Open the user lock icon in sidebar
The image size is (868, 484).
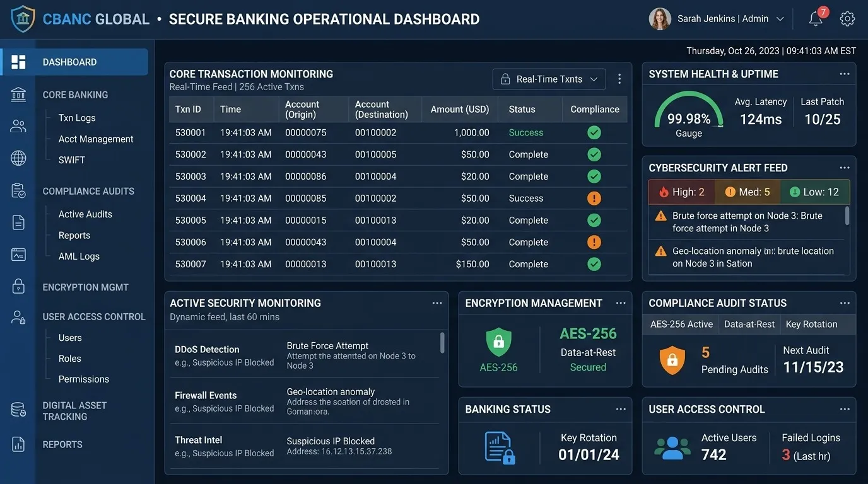pos(18,317)
